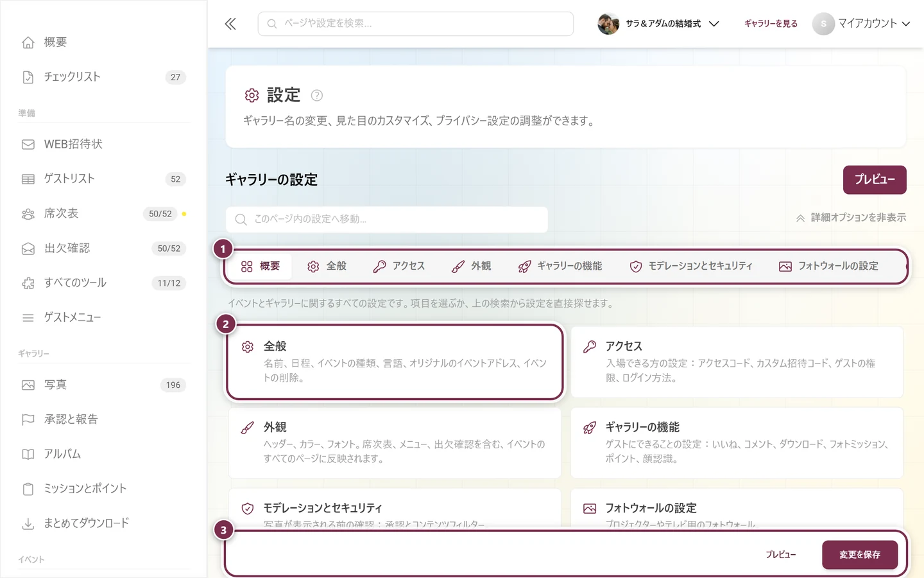924x578 pixels.
Task: Open 席次表 seating chart item
Action: 103,214
